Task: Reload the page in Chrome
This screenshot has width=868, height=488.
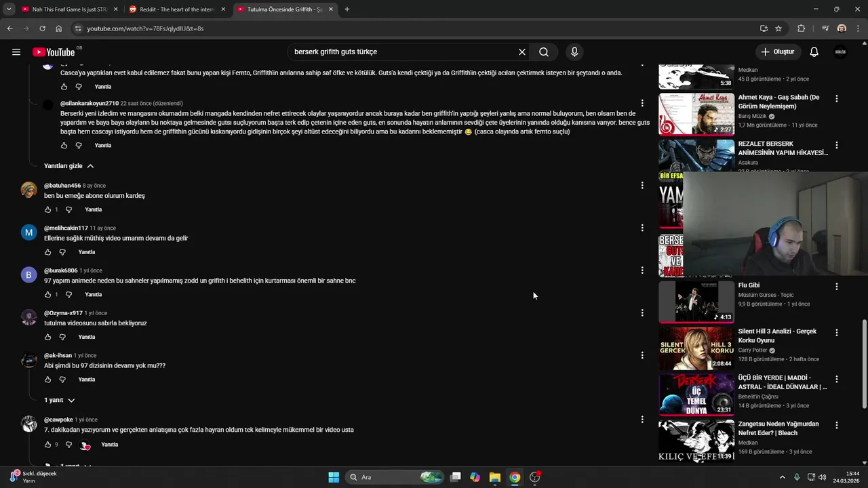Action: click(x=42, y=28)
